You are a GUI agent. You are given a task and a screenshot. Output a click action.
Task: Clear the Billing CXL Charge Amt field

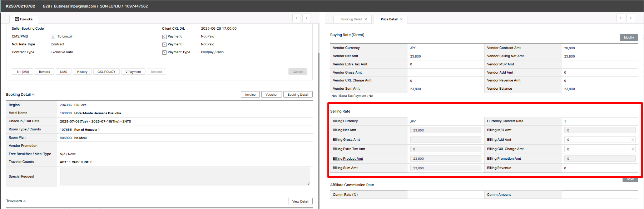tap(633, 149)
